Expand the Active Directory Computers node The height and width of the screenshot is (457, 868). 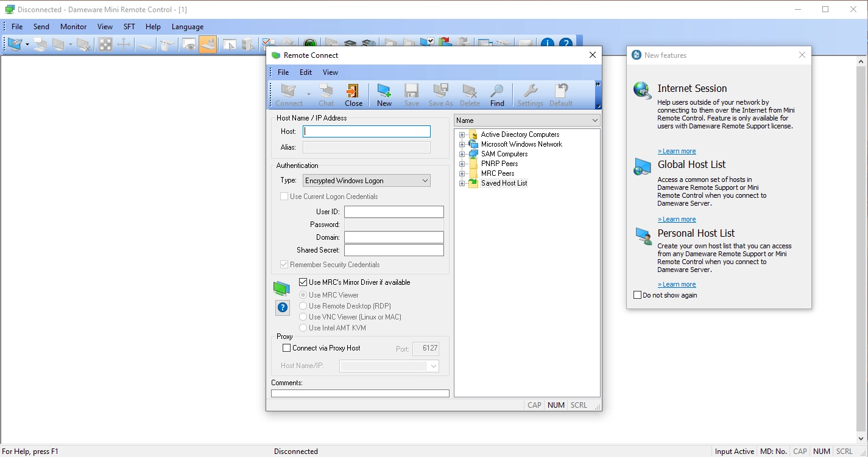coord(462,134)
